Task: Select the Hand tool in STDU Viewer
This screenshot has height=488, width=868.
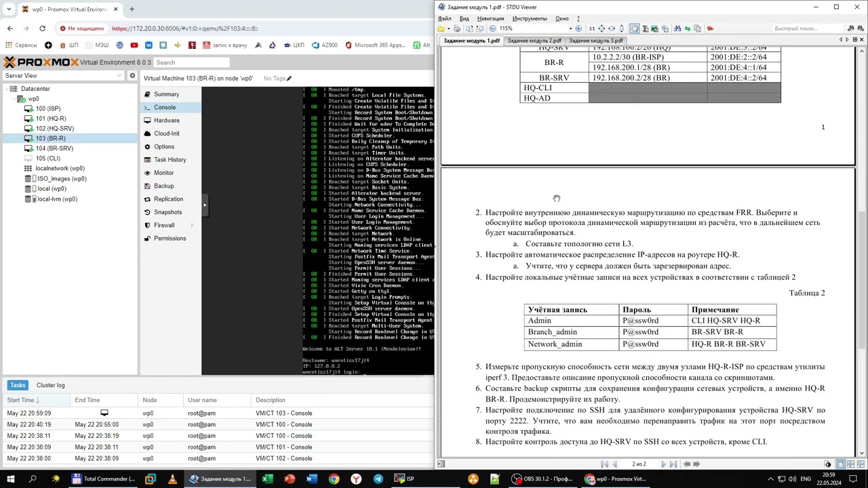Action: tap(634, 28)
